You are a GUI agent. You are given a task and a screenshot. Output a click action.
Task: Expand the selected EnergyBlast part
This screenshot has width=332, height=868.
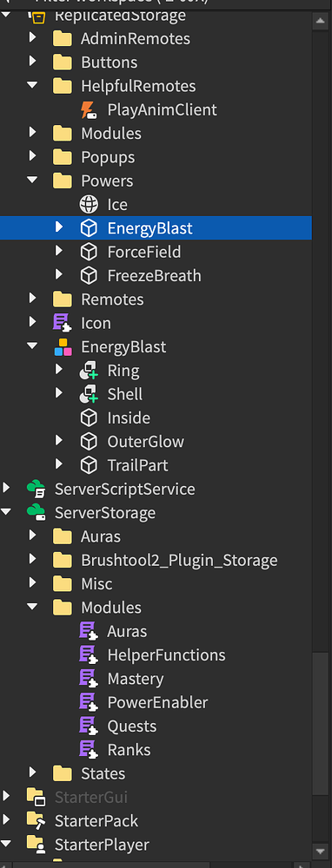coord(59,227)
